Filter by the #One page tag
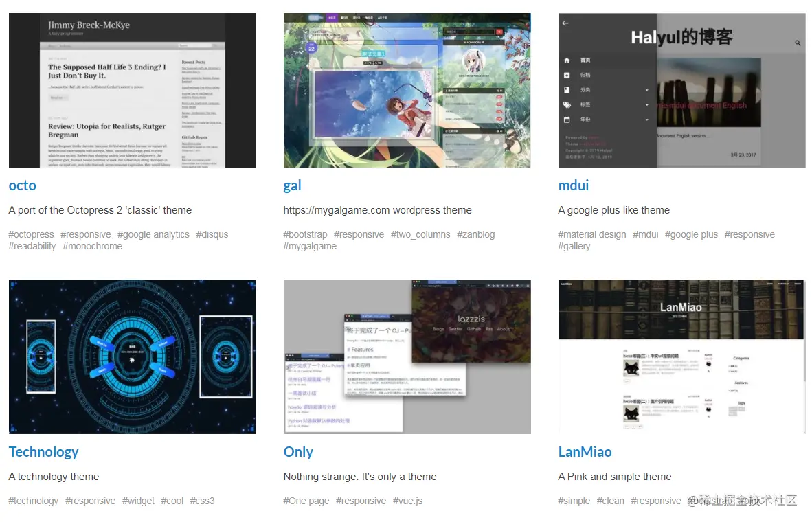 pyautogui.click(x=306, y=501)
